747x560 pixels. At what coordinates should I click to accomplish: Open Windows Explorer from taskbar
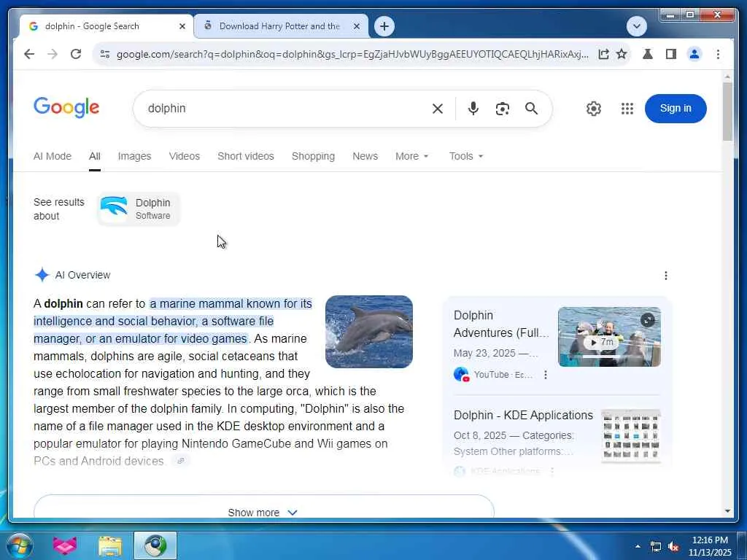110,545
